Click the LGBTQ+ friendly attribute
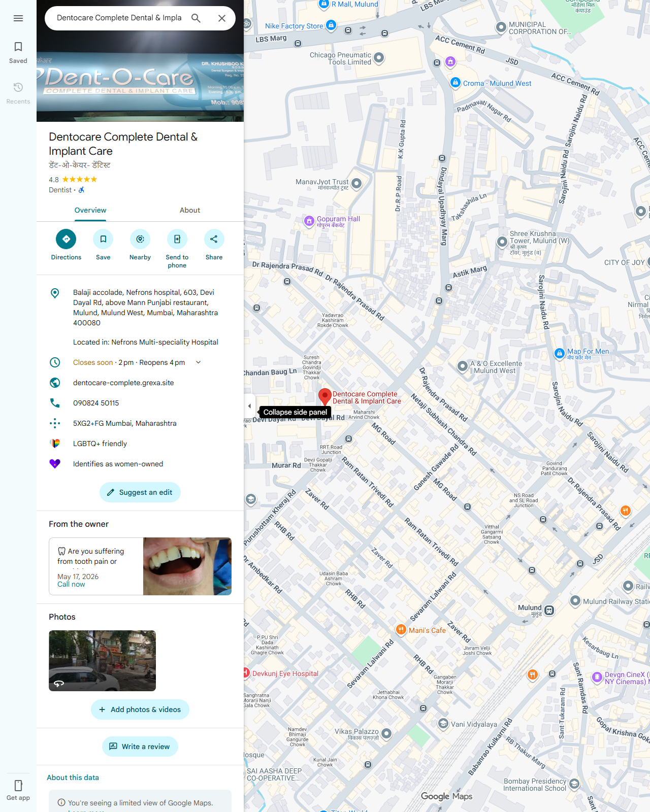 tap(100, 444)
